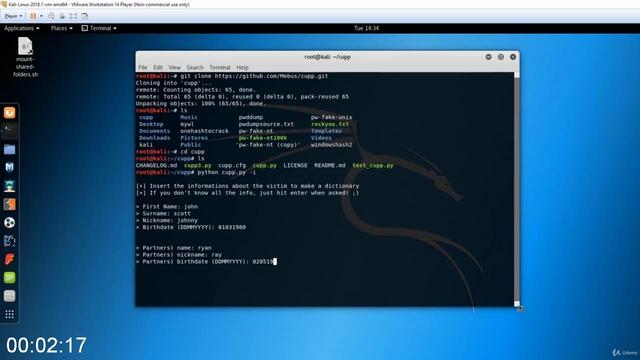The width and height of the screenshot is (640, 360).
Task: Launch Metasploit from the dock
Action: point(9,167)
